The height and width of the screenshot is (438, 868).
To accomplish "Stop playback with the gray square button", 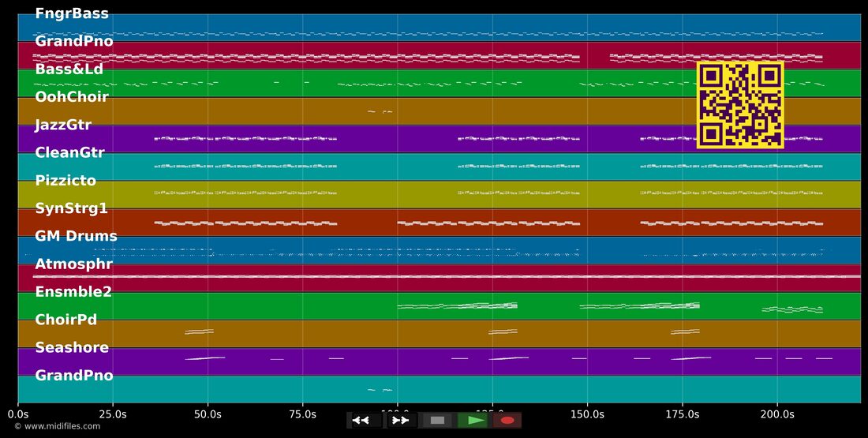I will click(x=437, y=421).
